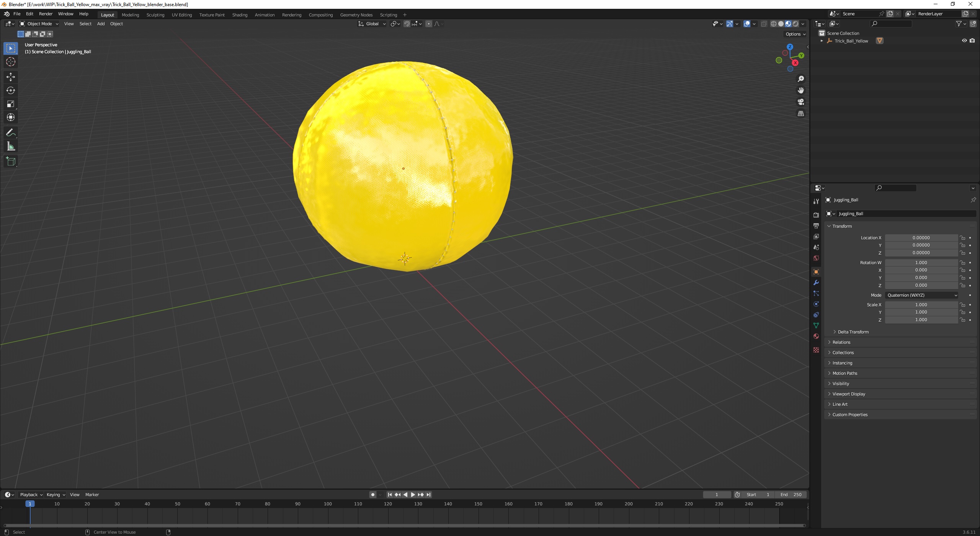Switch to Rendered viewport shading
The width and height of the screenshot is (980, 536).
[x=795, y=24]
